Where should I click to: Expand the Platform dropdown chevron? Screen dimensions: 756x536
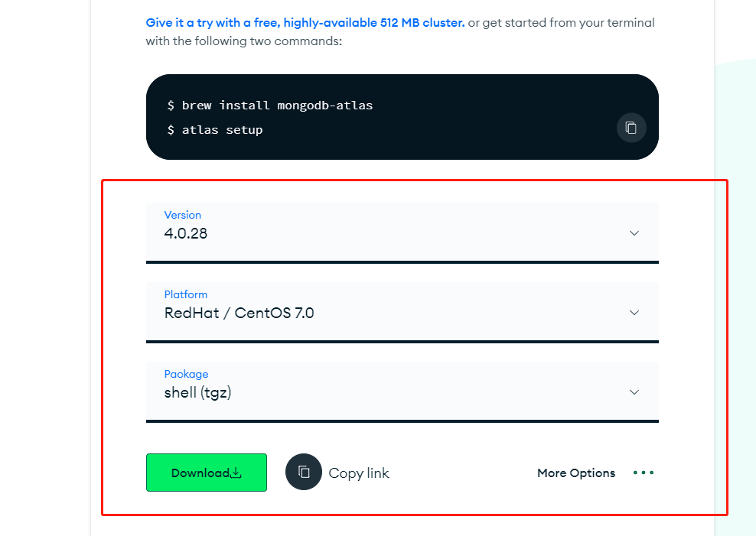(x=634, y=313)
